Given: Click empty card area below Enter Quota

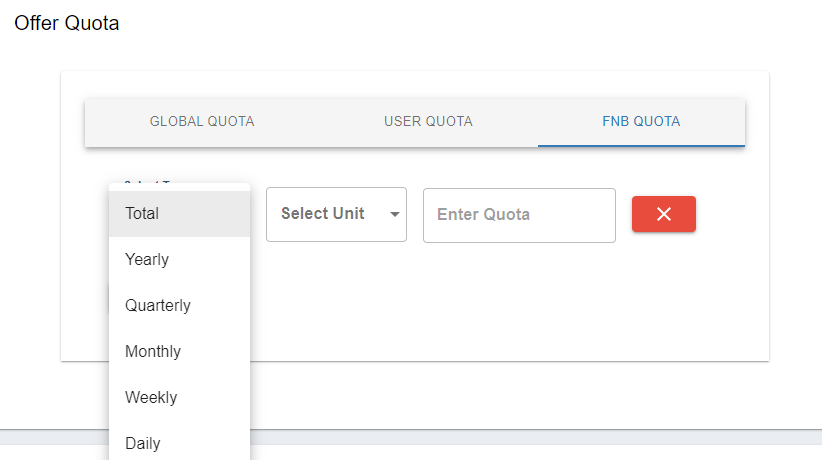Looking at the screenshot, I should (520, 300).
